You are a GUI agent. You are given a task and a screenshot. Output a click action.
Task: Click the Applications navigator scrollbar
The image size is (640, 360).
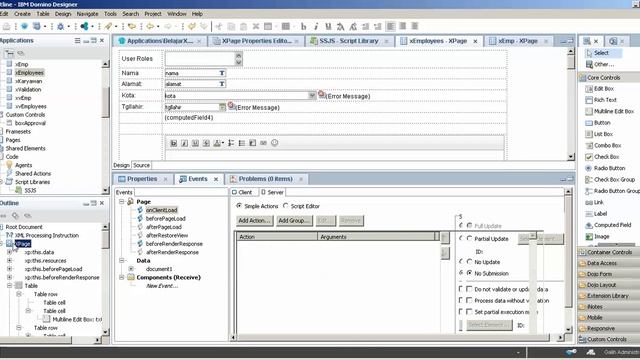[x=105, y=127]
